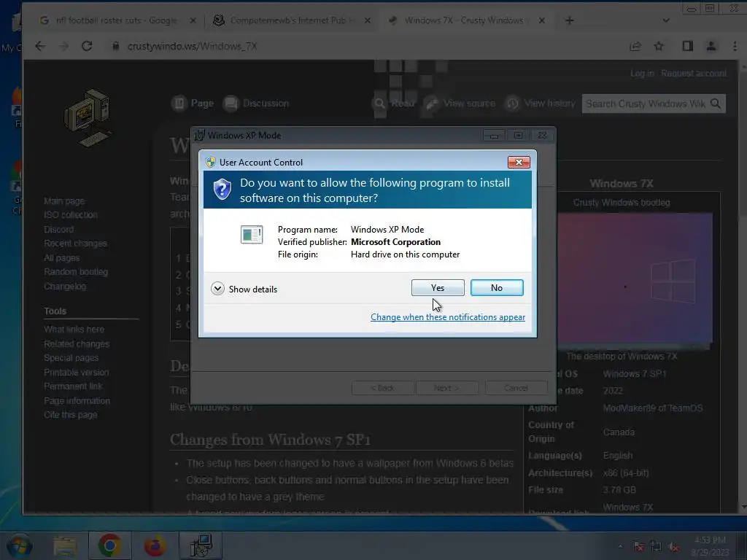The image size is (747, 560).
Task: Click No in User Account Control dialog
Action: point(496,287)
